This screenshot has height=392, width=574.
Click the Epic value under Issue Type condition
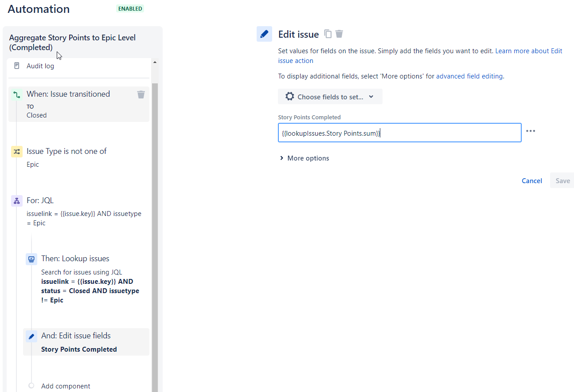33,165
